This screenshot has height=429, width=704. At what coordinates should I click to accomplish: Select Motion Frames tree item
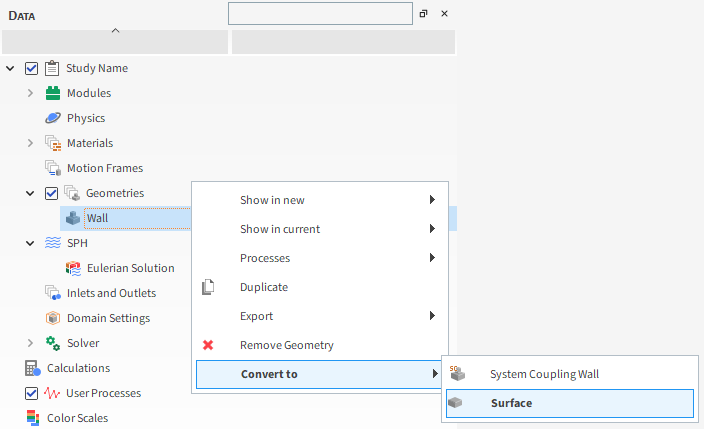[x=105, y=168]
